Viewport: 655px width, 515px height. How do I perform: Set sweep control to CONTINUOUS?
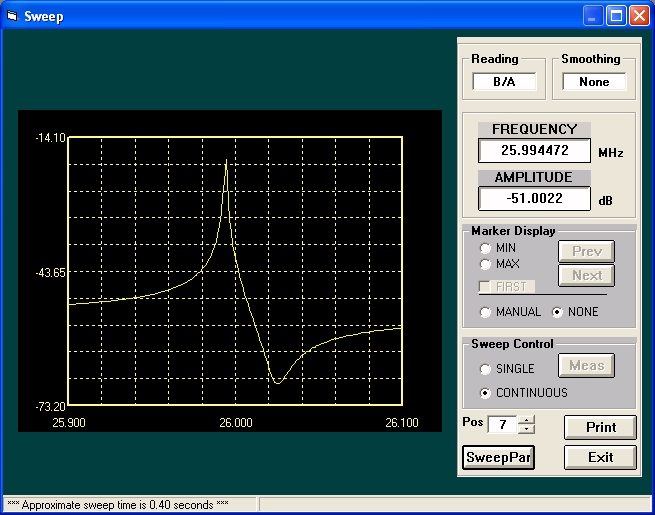pos(486,393)
